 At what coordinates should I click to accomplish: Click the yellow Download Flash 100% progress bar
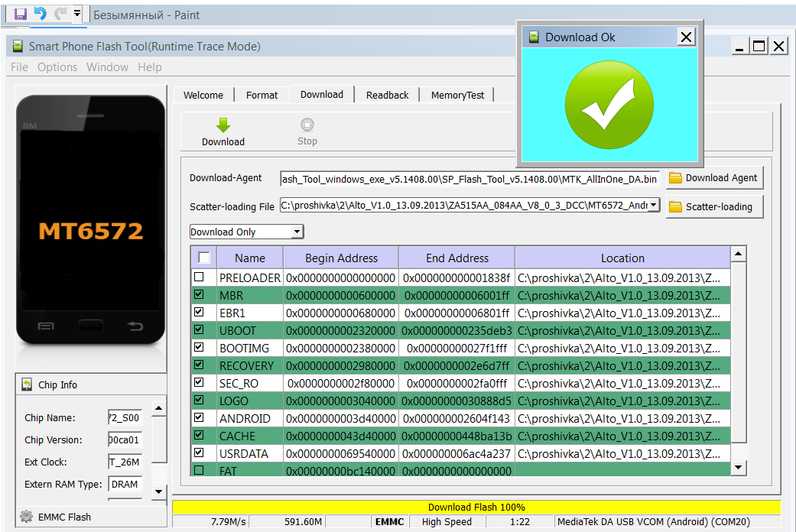coord(476,507)
